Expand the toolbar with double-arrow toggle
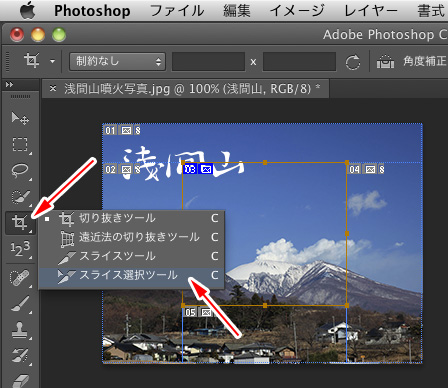448x388 pixels. tap(9, 85)
